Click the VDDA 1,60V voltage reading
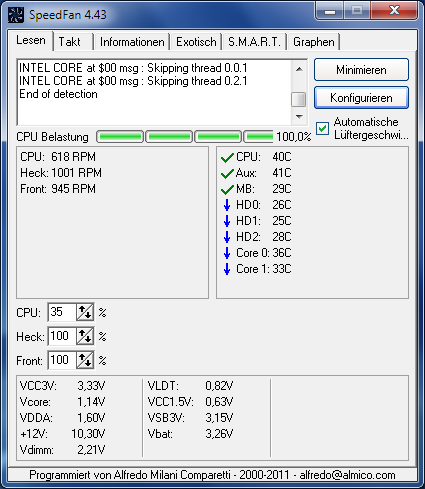The image size is (425, 489). click(x=63, y=418)
